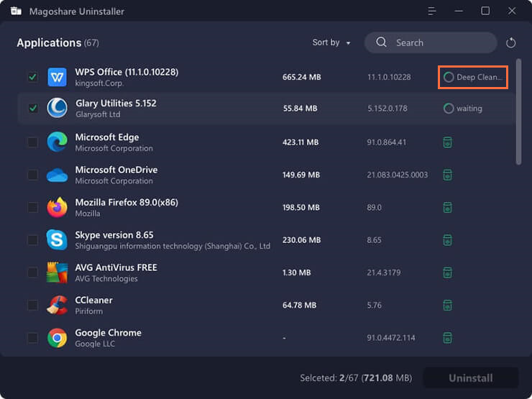Select the WPS Office (11.1.0.10228) name
The image size is (532, 399).
tap(127, 73)
